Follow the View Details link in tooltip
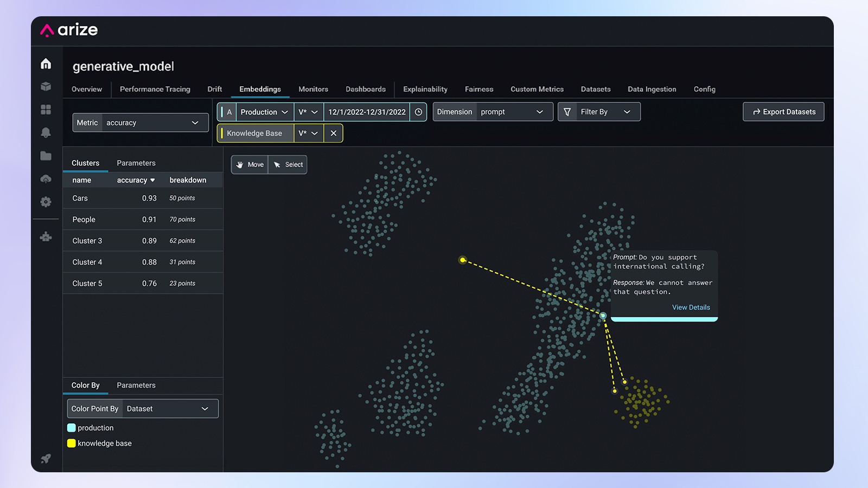The width and height of the screenshot is (868, 488). tap(691, 307)
